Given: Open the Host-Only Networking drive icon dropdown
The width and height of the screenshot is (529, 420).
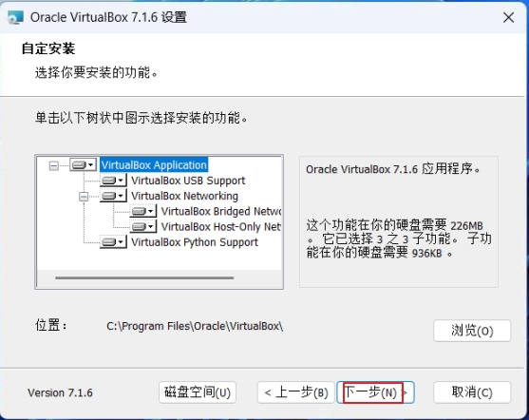Looking at the screenshot, I should [x=143, y=226].
